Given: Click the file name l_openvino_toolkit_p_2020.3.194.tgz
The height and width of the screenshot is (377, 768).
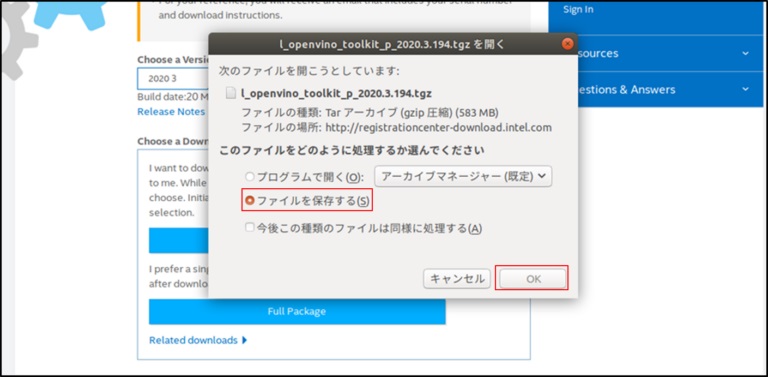Looking at the screenshot, I should [336, 93].
